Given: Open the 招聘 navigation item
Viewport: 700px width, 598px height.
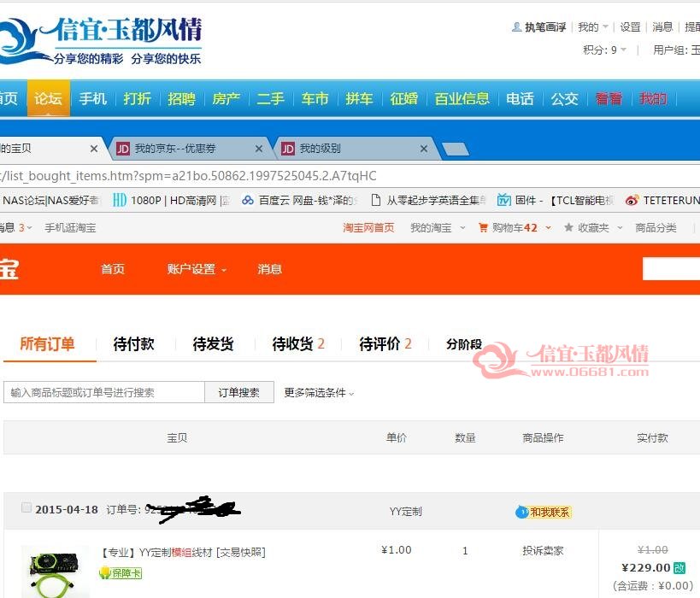Looking at the screenshot, I should pyautogui.click(x=181, y=98).
